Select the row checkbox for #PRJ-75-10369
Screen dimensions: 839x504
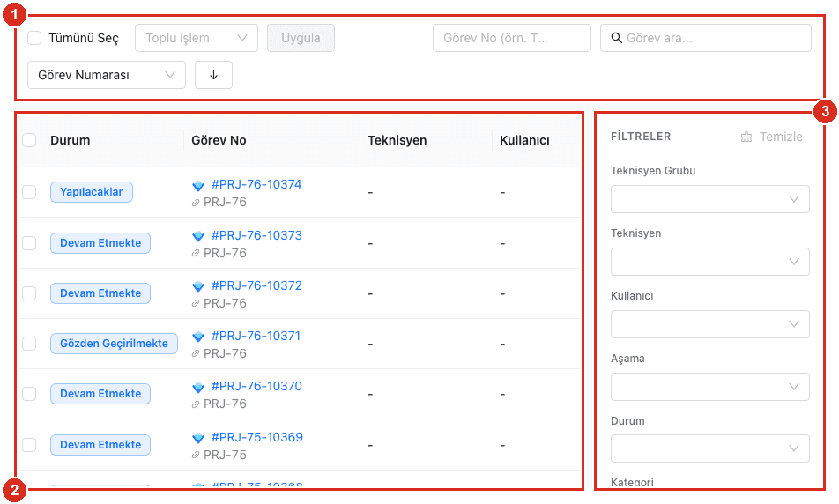coord(29,445)
